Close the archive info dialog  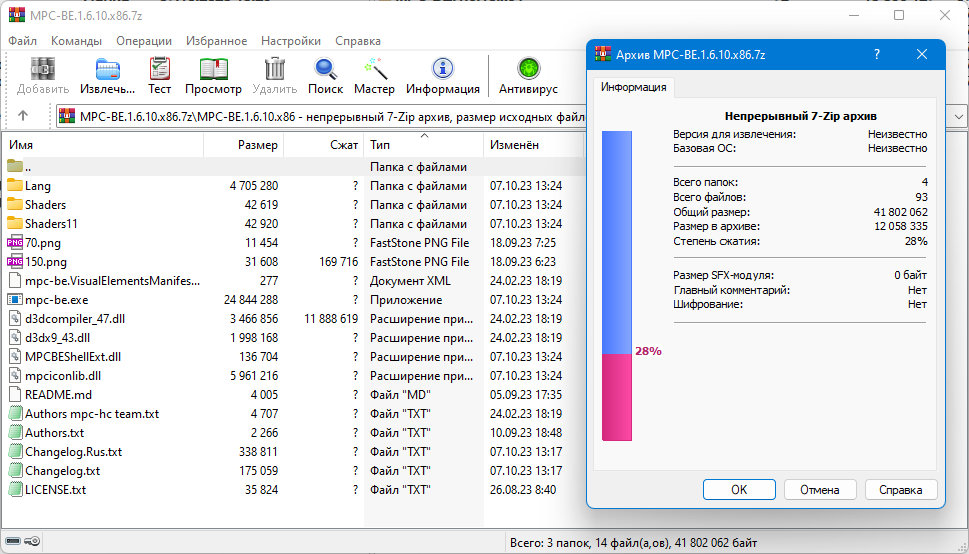pyautogui.click(x=921, y=54)
